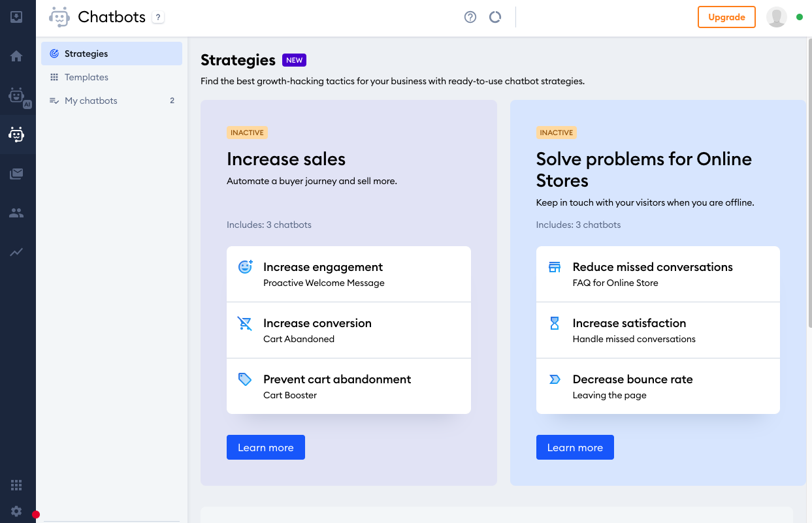
Task: Click the Leaving the page subtitle
Action: tap(609, 395)
